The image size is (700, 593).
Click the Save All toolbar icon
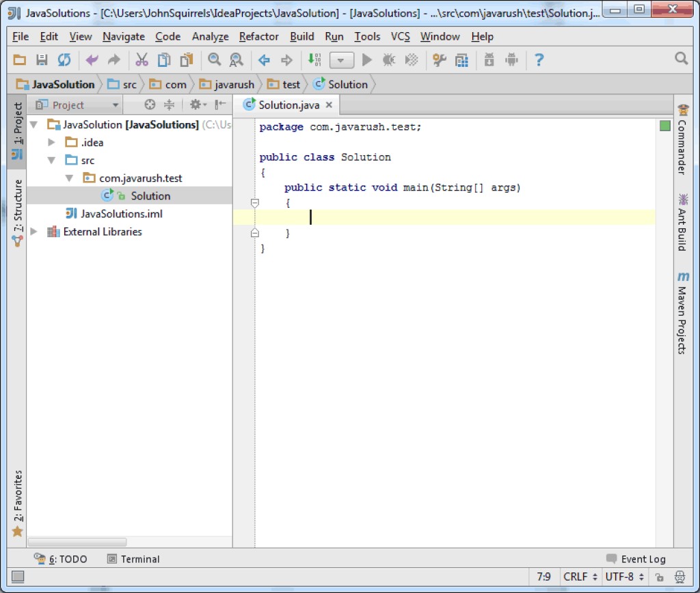pos(42,60)
